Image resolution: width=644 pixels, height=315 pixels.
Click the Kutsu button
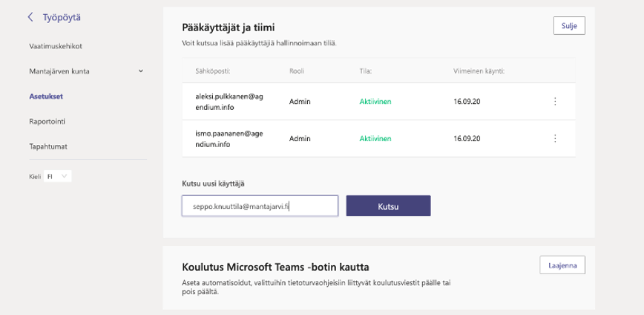pos(388,206)
